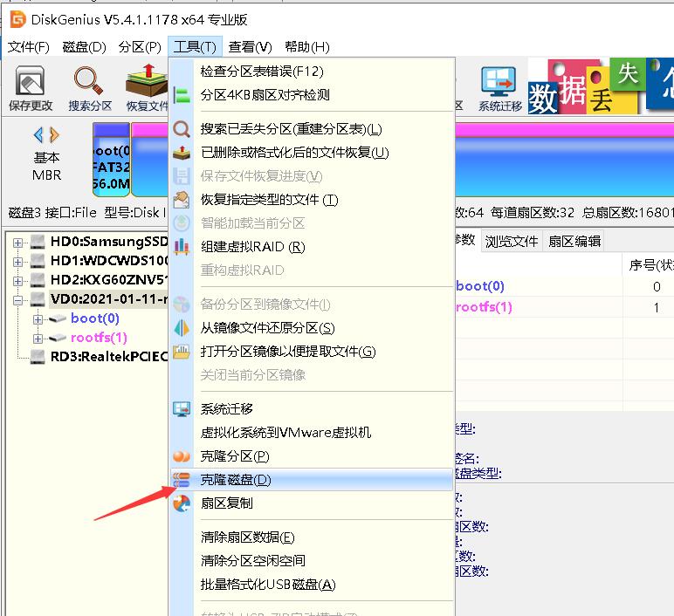The width and height of the screenshot is (674, 616).
Task: Select 检查分区表错误(F12) menu entry
Action: [312, 72]
